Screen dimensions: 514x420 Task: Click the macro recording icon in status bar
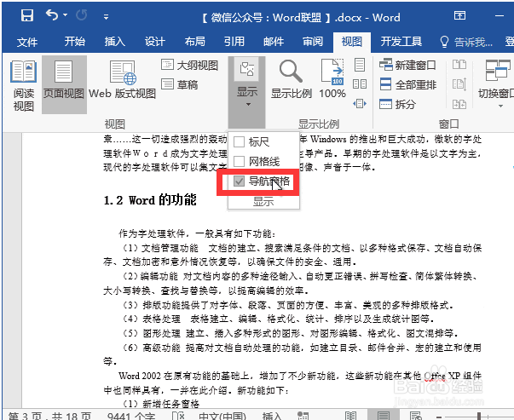click(x=303, y=416)
